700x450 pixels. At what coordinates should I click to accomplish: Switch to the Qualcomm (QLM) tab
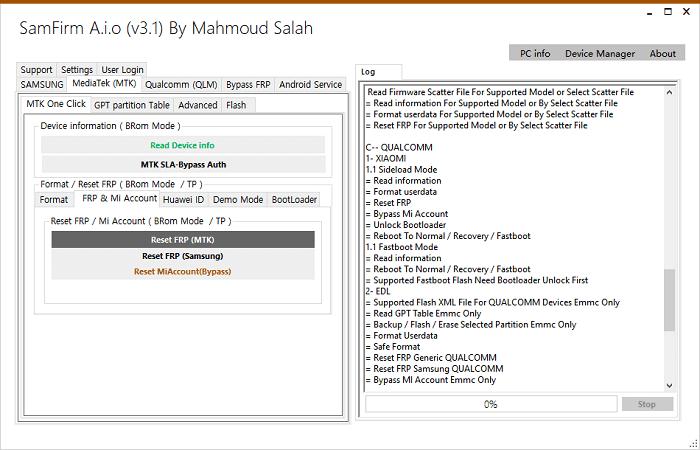(x=181, y=84)
